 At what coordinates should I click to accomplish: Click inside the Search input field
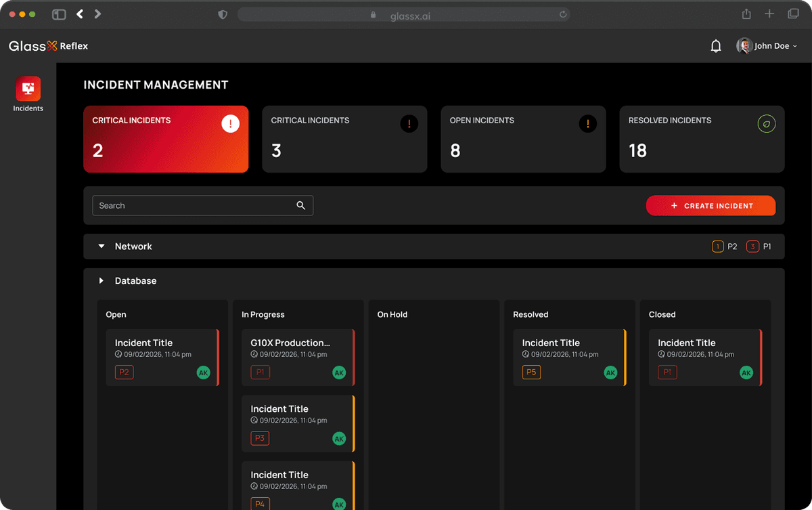189,205
